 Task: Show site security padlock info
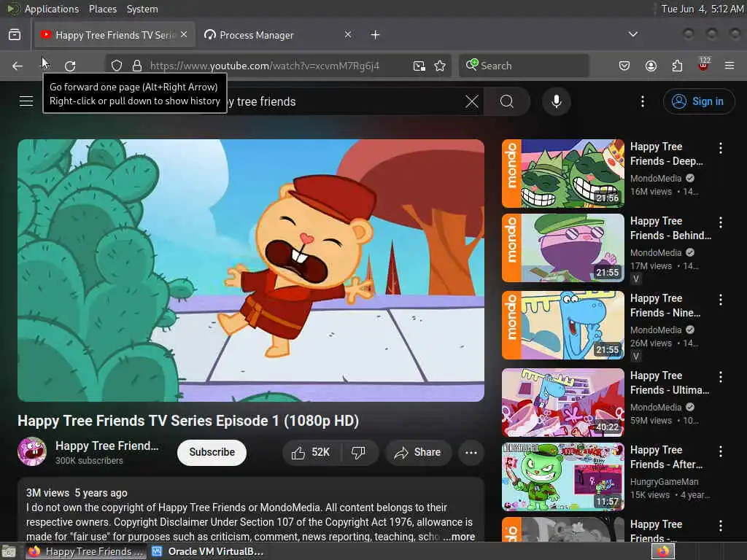[x=137, y=66]
